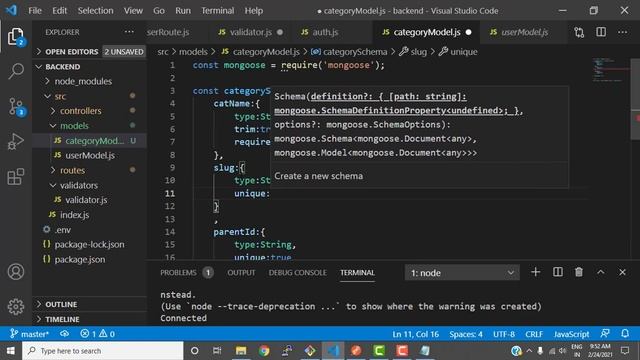The width and height of the screenshot is (640, 360).
Task: Open the Run and Debug view
Action: coord(16,141)
